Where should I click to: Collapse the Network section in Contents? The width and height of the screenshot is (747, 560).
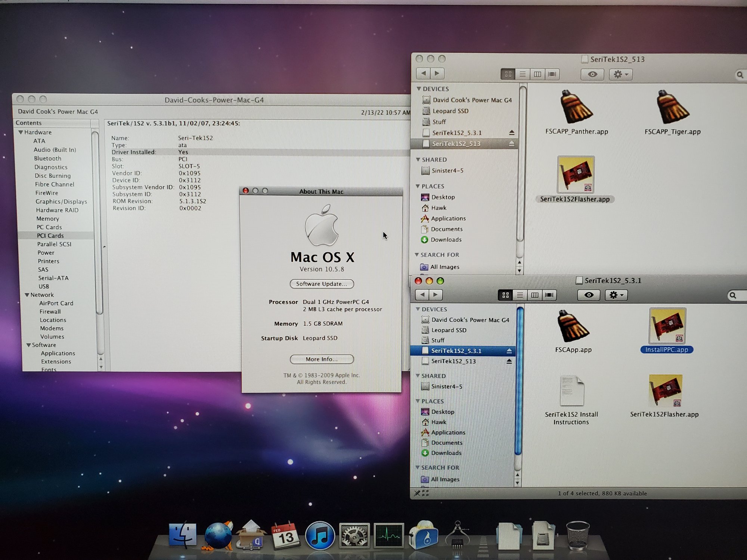tap(27, 295)
